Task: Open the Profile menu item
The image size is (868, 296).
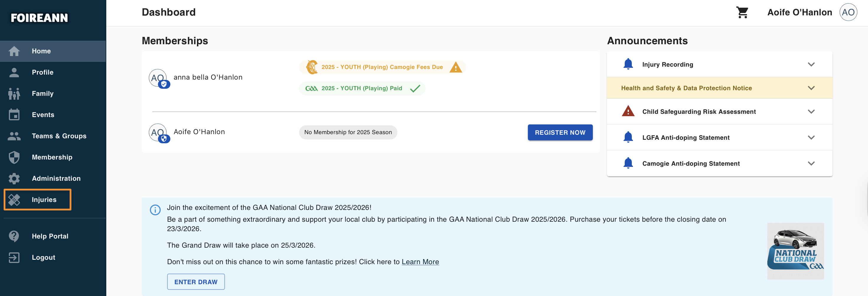Action: tap(53, 72)
